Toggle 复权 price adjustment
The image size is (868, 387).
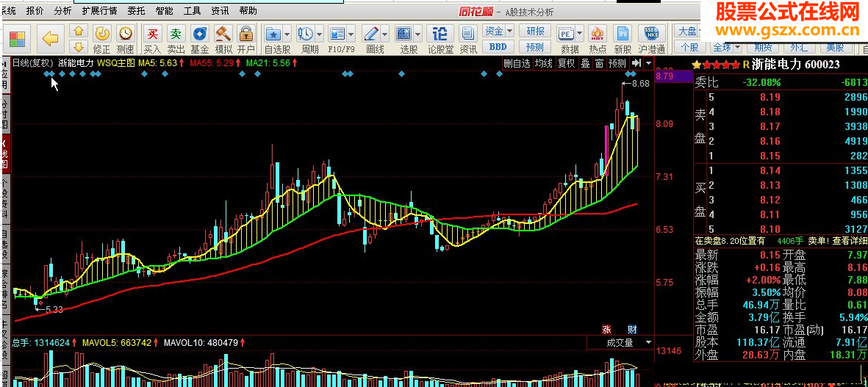coord(566,63)
